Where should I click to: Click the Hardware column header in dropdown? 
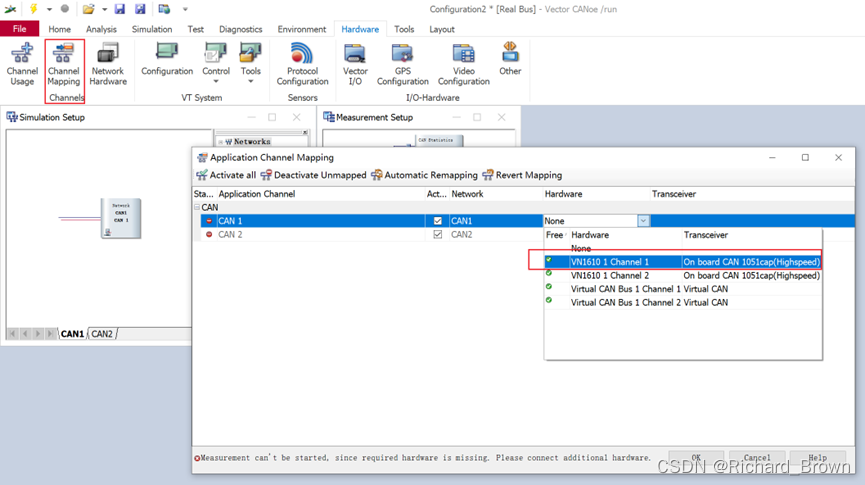pos(590,234)
